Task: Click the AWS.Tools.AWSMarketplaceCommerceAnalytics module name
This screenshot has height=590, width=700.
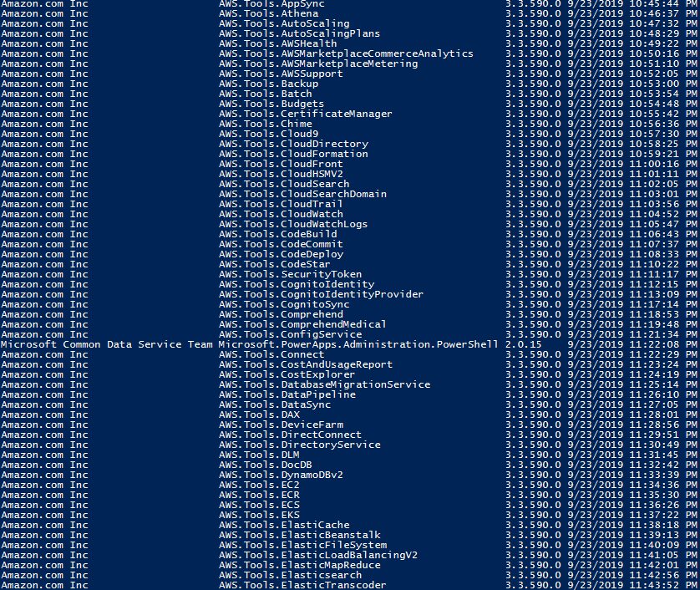Action: [346, 54]
